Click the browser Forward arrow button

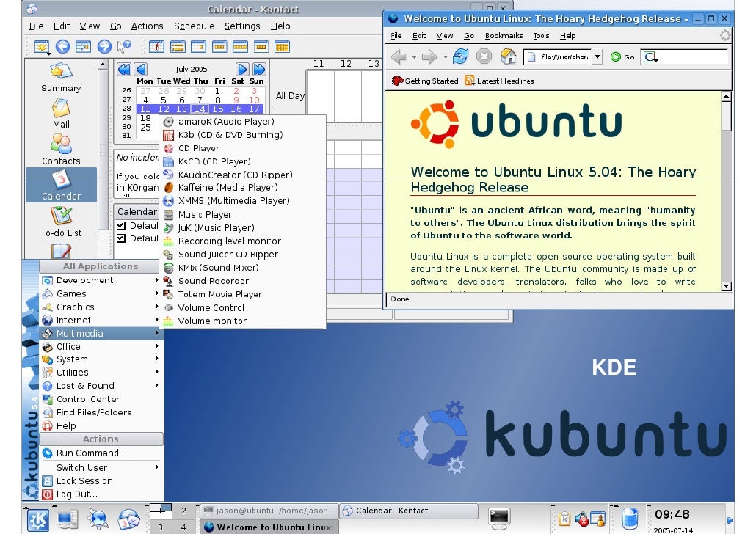[x=429, y=57]
